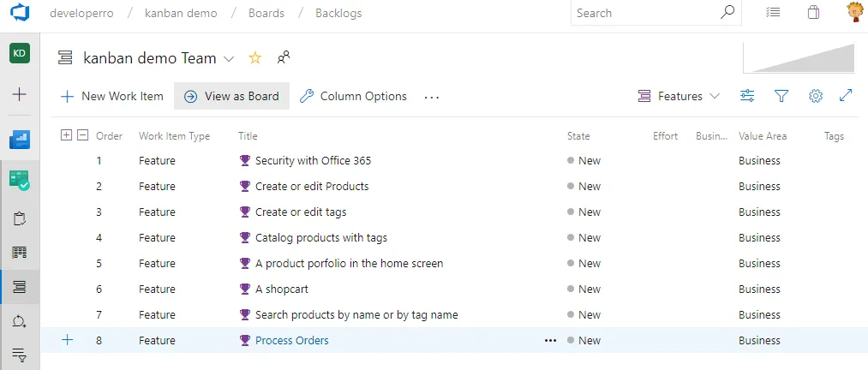This screenshot has width=868, height=370.
Task: Open the marketplace shopping bag icon
Action: (813, 13)
